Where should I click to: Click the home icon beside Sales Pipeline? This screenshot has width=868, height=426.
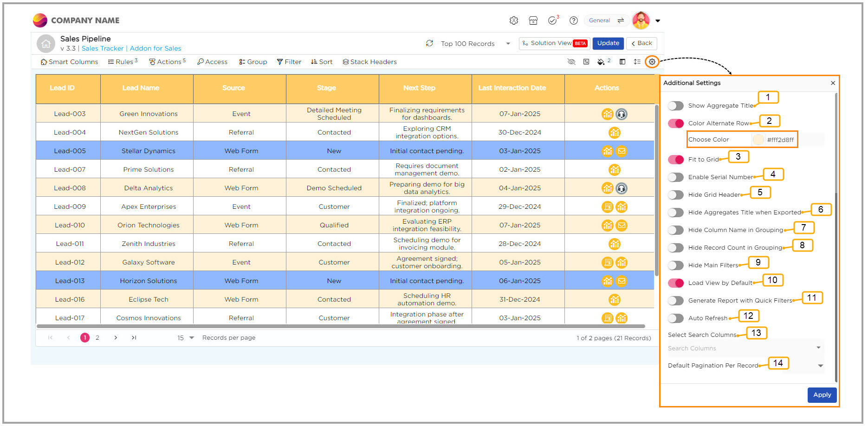(45, 44)
